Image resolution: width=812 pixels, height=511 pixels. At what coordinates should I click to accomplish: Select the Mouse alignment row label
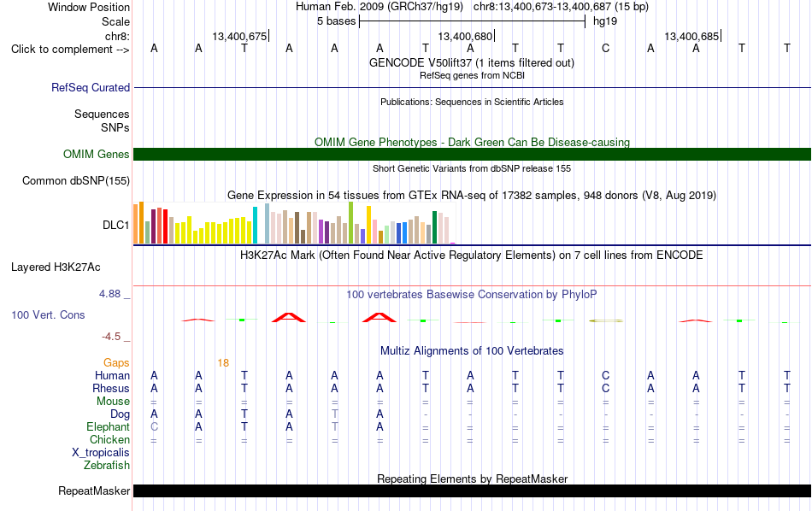(113, 402)
